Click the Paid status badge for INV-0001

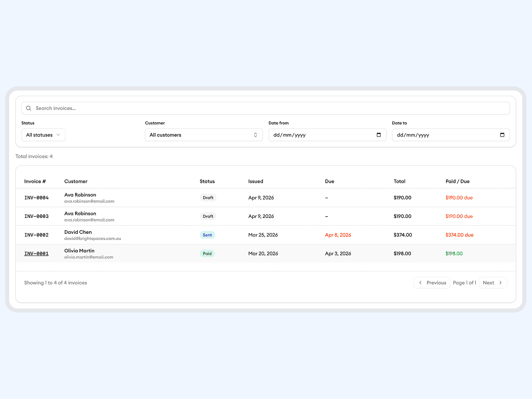207,253
